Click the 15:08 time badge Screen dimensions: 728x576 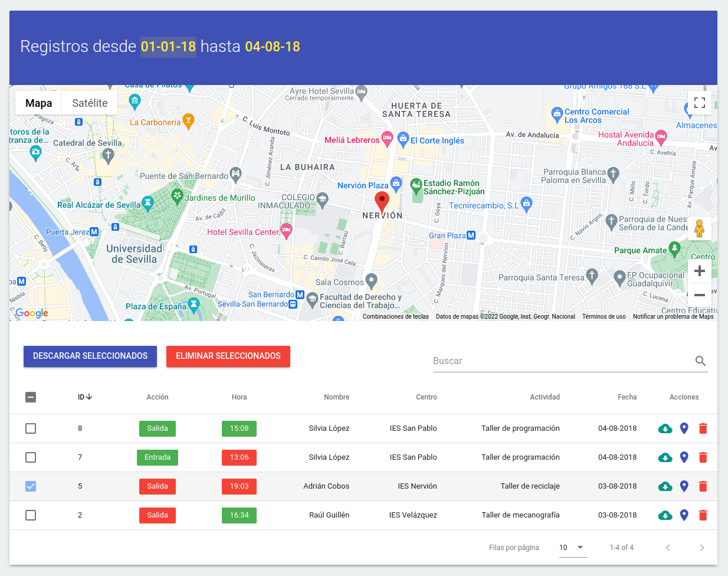pos(239,428)
